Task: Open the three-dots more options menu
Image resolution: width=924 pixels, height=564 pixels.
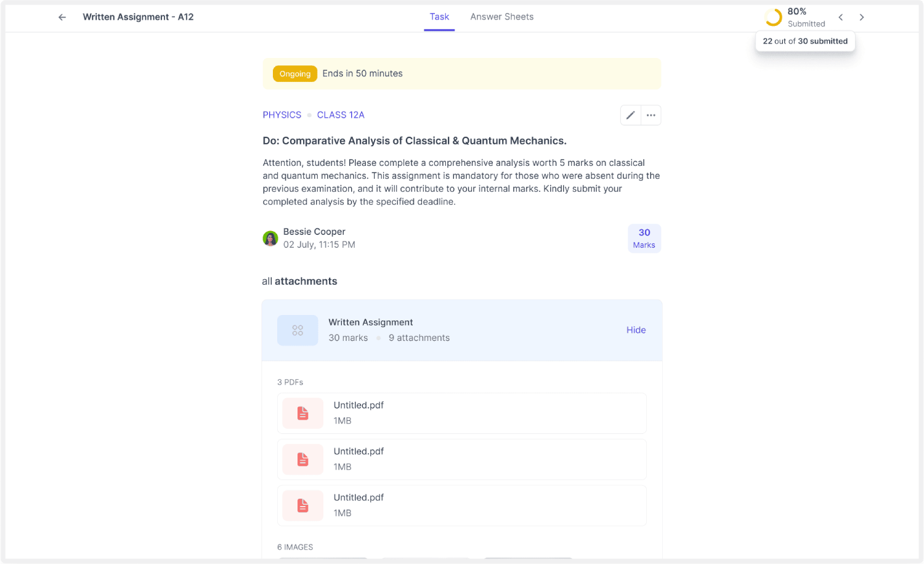Action: [651, 115]
